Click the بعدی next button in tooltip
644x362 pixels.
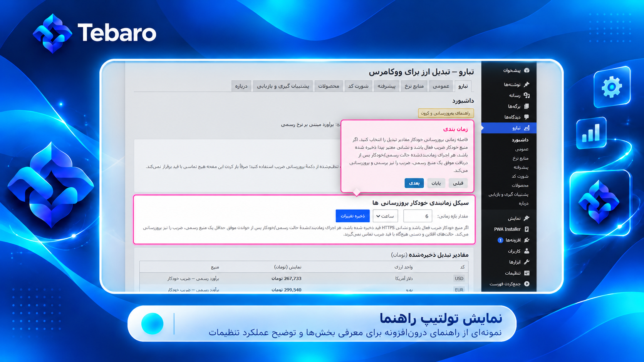414,183
